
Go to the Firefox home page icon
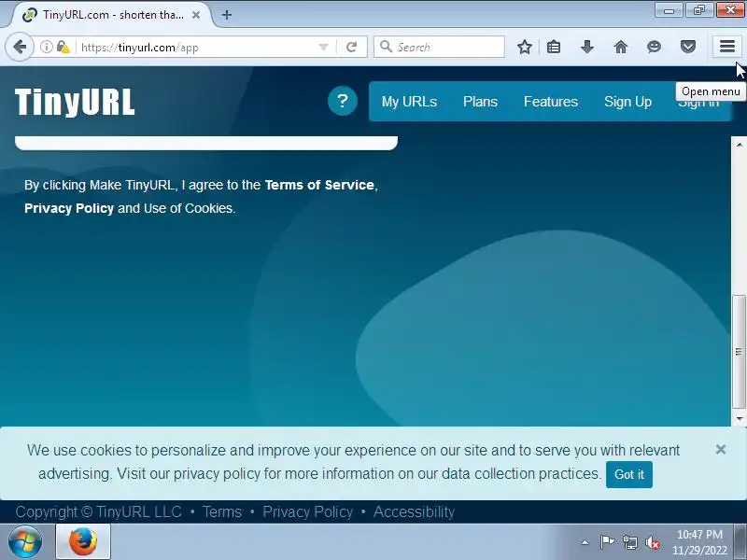[621, 48]
